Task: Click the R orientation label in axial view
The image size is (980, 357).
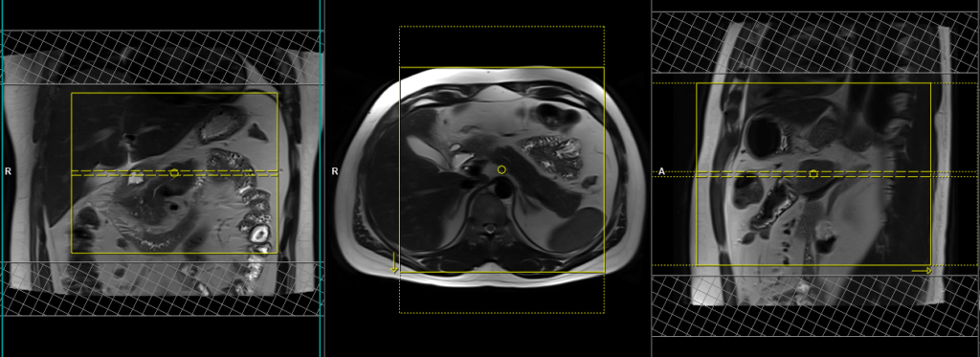Action: (335, 170)
